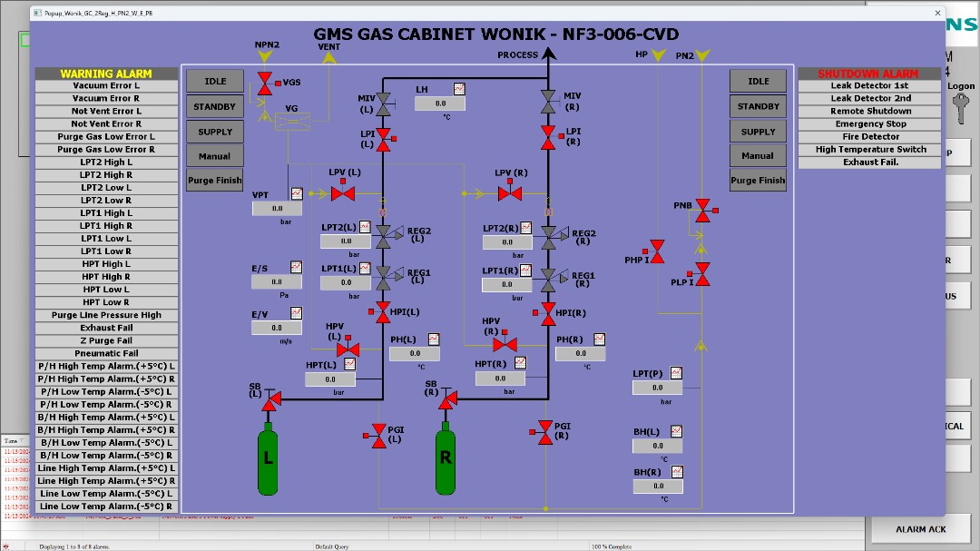Click the PLP I valve symbol
The width and height of the screenshot is (980, 551).
pyautogui.click(x=701, y=274)
